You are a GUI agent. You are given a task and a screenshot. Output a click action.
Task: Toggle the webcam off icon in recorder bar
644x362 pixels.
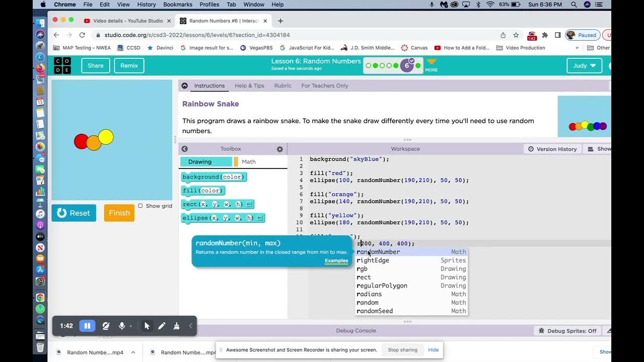(106, 326)
